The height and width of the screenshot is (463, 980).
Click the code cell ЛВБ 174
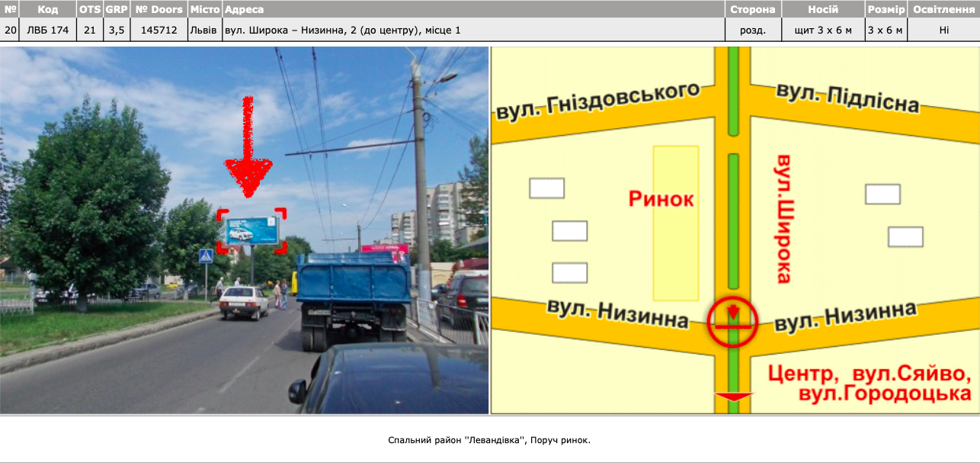[x=47, y=31]
